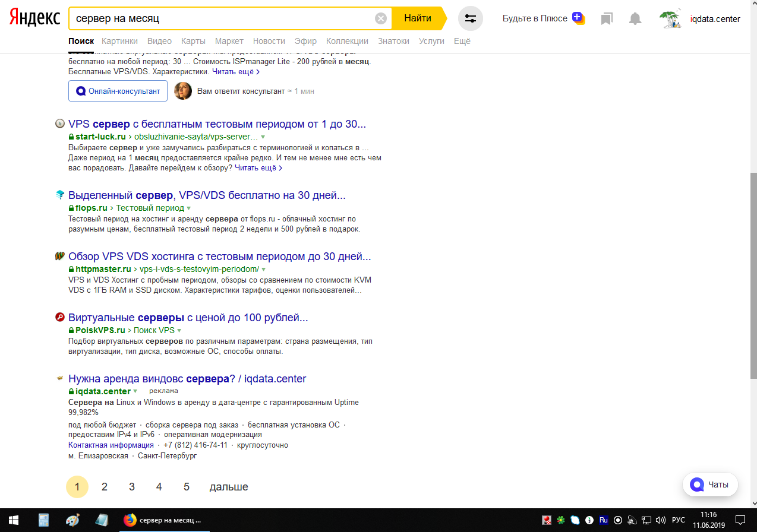Open the Чаты floating button
This screenshot has width=757, height=532.
coord(710,484)
